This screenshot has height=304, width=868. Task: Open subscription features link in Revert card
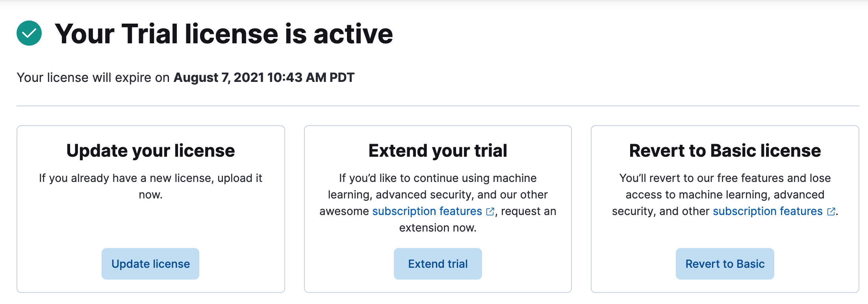click(767, 211)
